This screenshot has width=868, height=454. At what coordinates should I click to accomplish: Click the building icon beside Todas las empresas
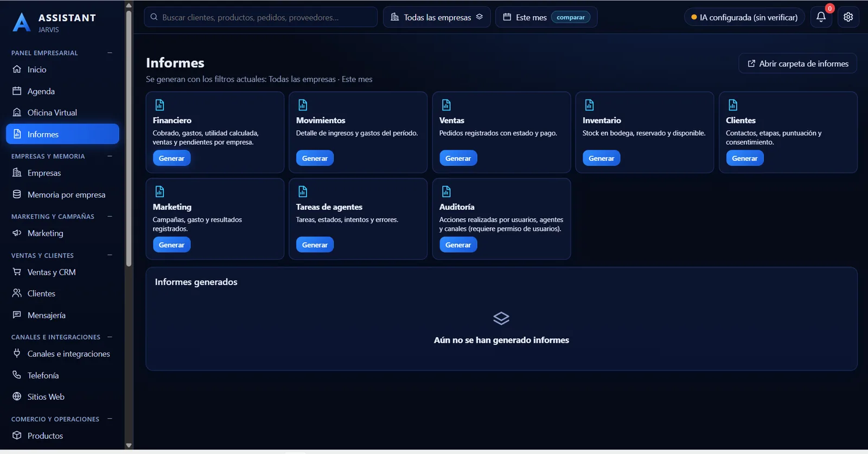(x=395, y=17)
